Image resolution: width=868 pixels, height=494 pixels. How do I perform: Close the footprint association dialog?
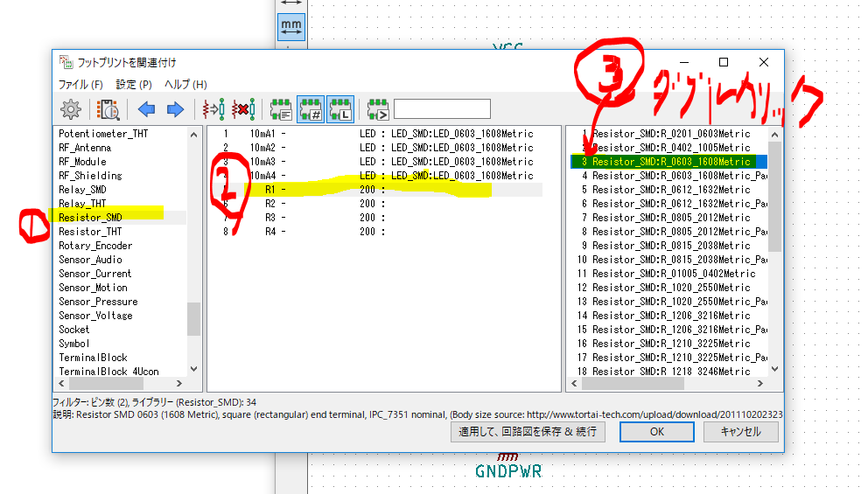pyautogui.click(x=763, y=62)
